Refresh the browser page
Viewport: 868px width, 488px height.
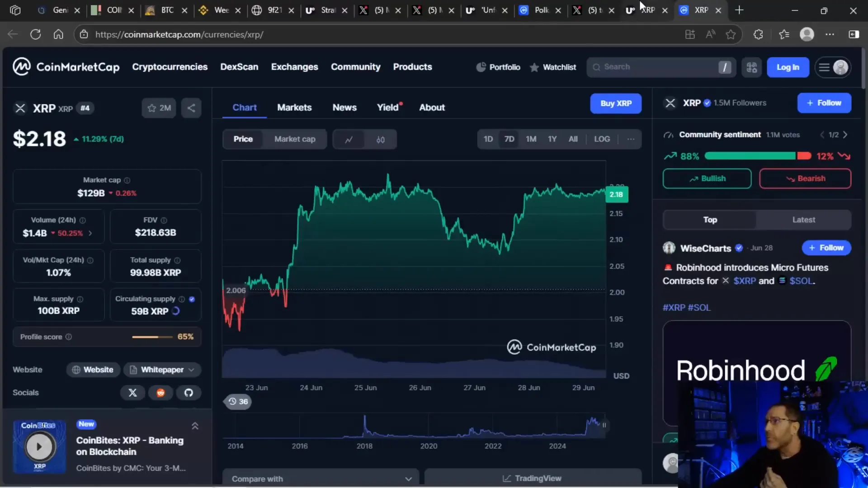point(36,34)
